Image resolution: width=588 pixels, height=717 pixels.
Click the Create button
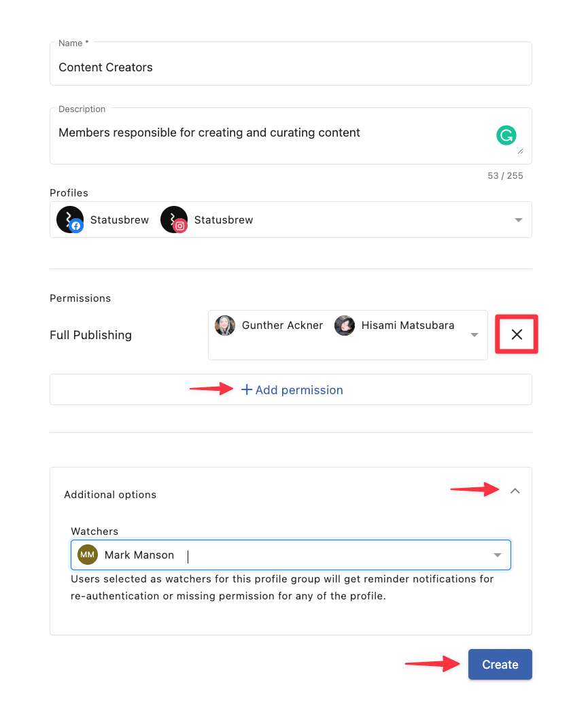(x=500, y=665)
